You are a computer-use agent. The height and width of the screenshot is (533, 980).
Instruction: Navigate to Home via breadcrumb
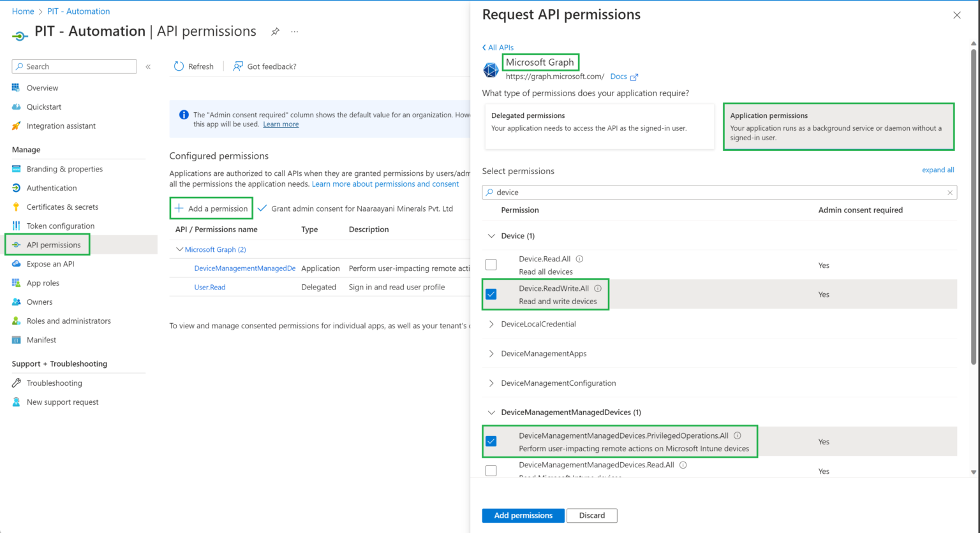tap(22, 11)
